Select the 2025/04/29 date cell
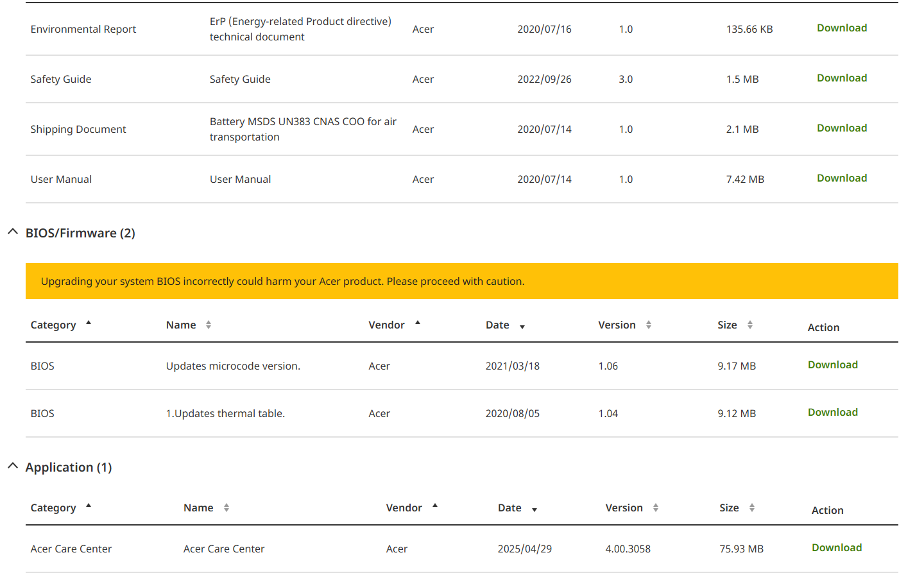The width and height of the screenshot is (924, 573). click(524, 549)
